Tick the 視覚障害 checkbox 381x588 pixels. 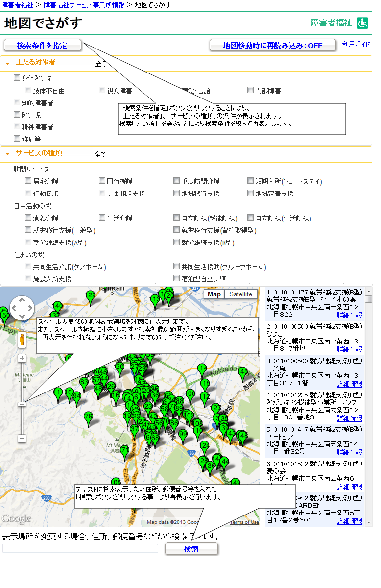click(102, 90)
